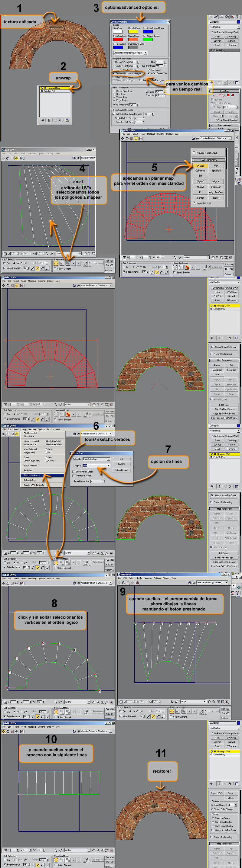The width and height of the screenshot is (242, 868).
Task: Click Edge icon in the Editable Poly Selection rollout
Action: pos(219,95)
